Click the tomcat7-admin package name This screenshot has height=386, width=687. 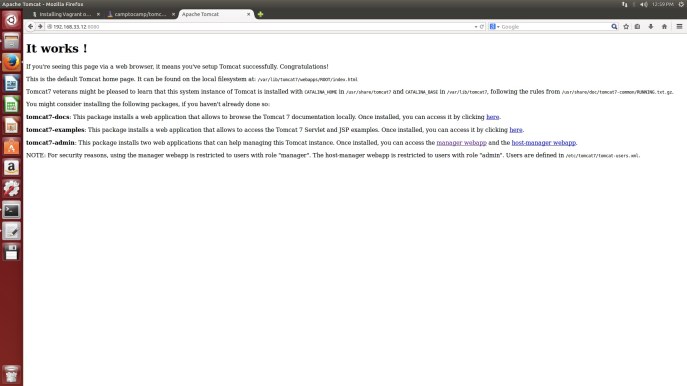(50, 142)
